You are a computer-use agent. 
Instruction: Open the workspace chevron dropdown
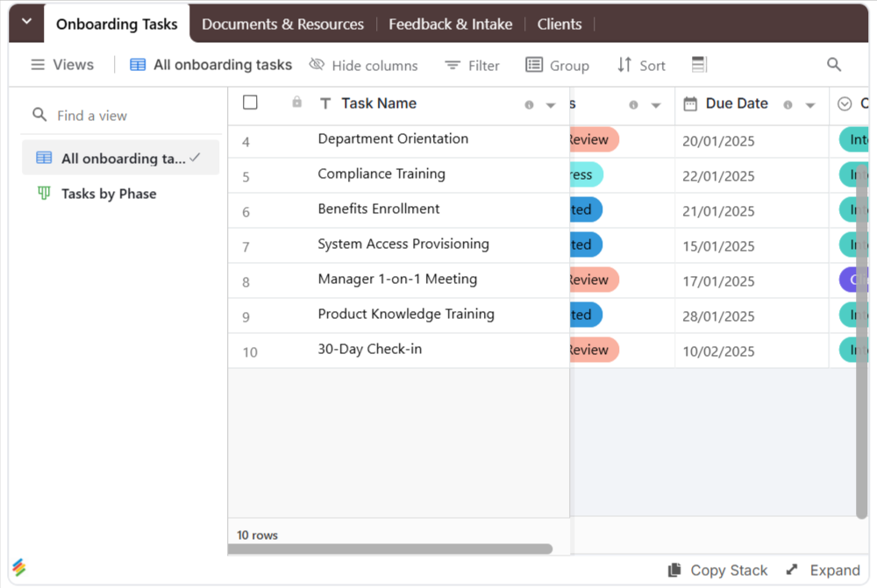click(x=26, y=23)
